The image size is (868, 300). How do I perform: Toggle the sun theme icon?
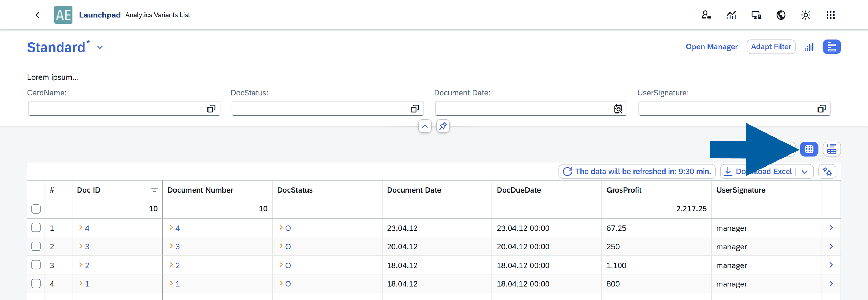pos(806,15)
